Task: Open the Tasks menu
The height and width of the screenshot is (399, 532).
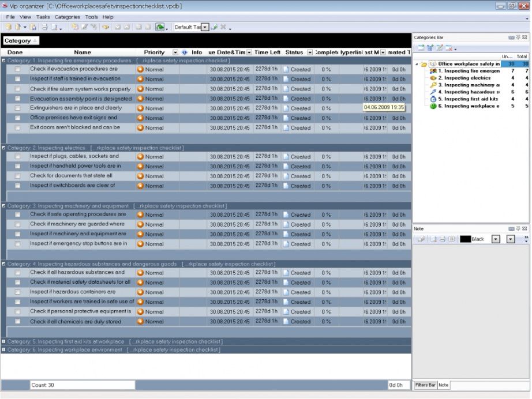Action: pos(43,17)
